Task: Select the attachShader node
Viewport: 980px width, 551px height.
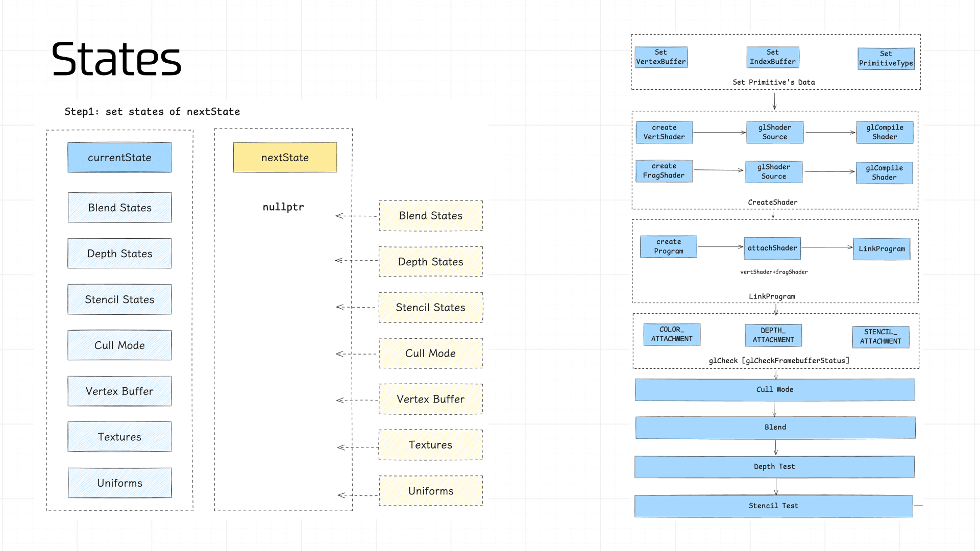Action: (x=772, y=248)
